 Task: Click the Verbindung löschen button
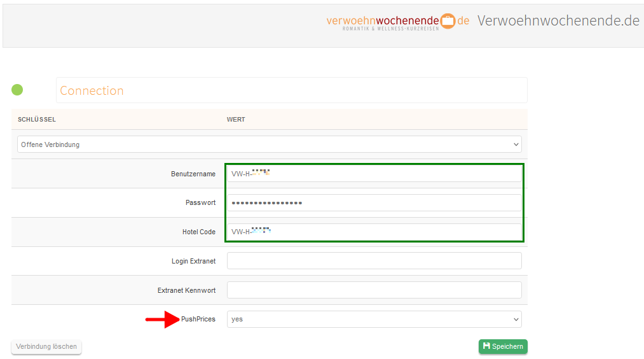46,346
